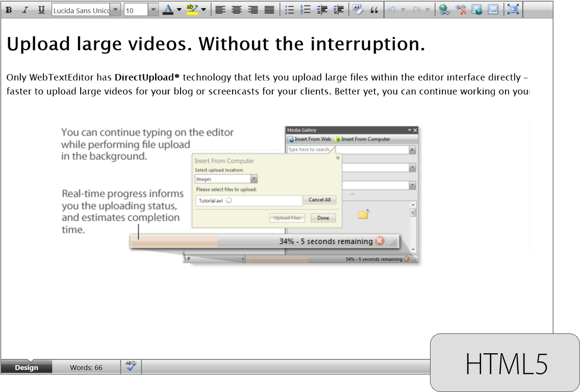Toggle bold formatting
580x392 pixels.
(9, 10)
